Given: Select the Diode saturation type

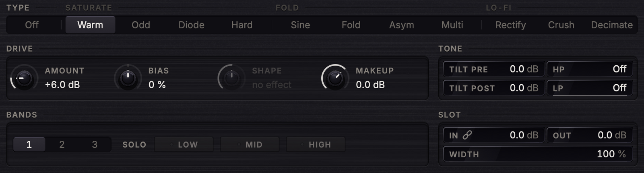Looking at the screenshot, I should click(191, 25).
